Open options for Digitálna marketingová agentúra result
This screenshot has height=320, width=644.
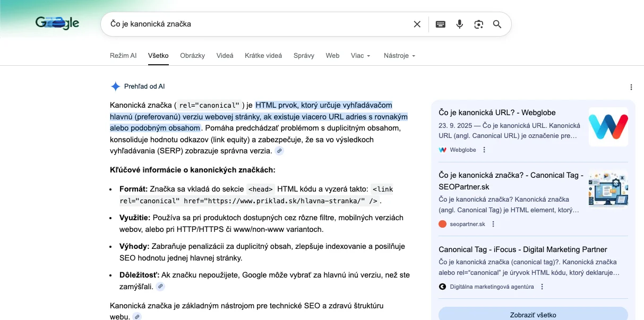(542, 287)
